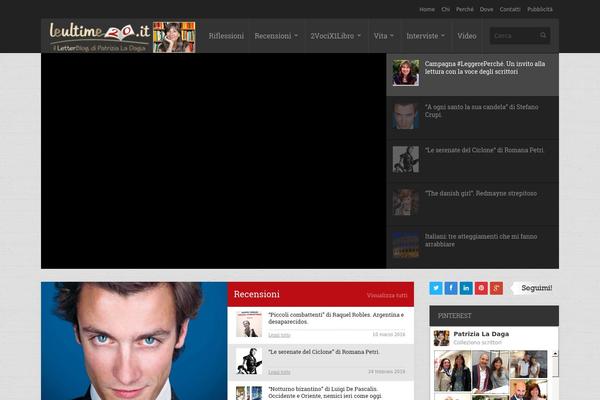The height and width of the screenshot is (400, 600).
Task: Click Leggi tutto under Le serenate del Ciclone
Action: click(279, 372)
